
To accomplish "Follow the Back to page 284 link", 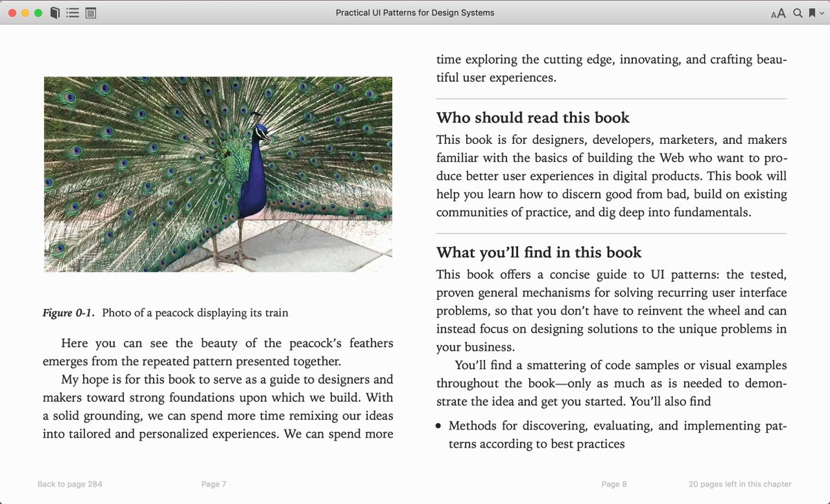I will pos(69,484).
